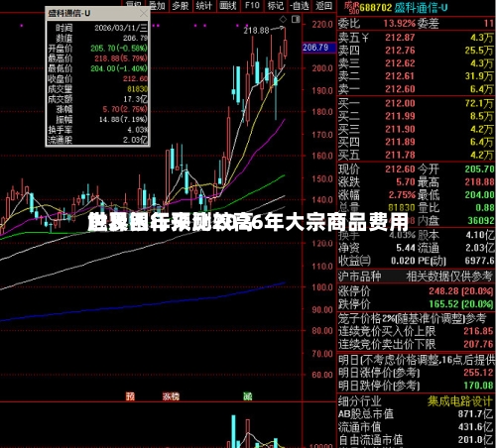Click 最高 value 218.88 in quote panel
Screen dimensions: 496x448
tap(479, 181)
